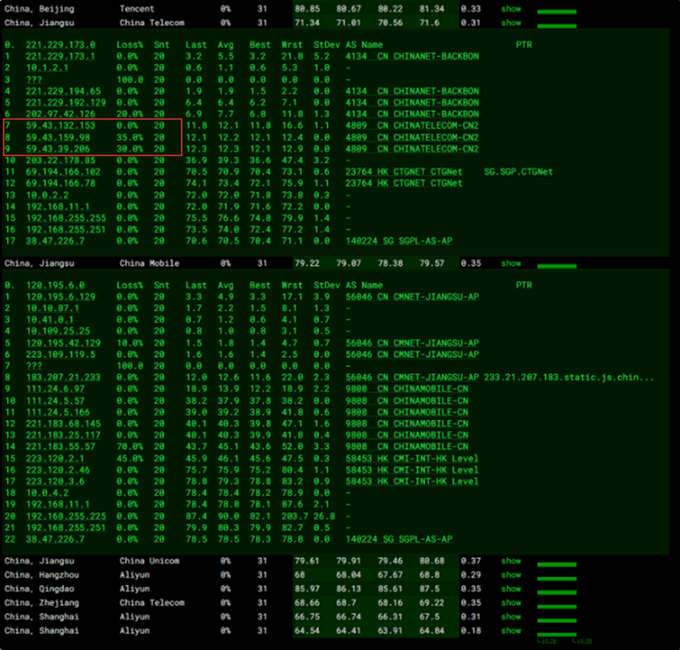Expand Qingdao Aliyun details via 'show'
This screenshot has width=680, height=650.
pos(511,589)
